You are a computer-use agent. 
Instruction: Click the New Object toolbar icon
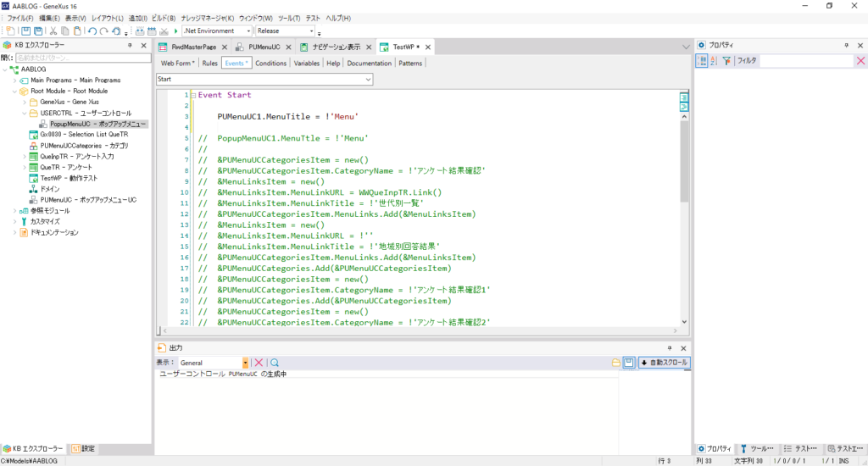tap(10, 31)
